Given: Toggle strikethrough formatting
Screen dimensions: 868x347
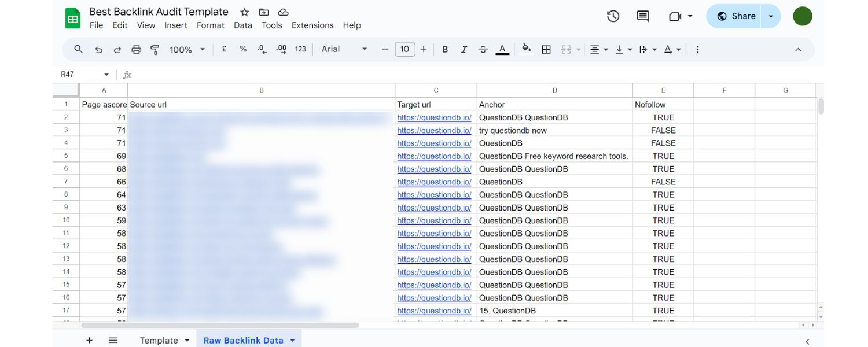Looking at the screenshot, I should pos(483,49).
